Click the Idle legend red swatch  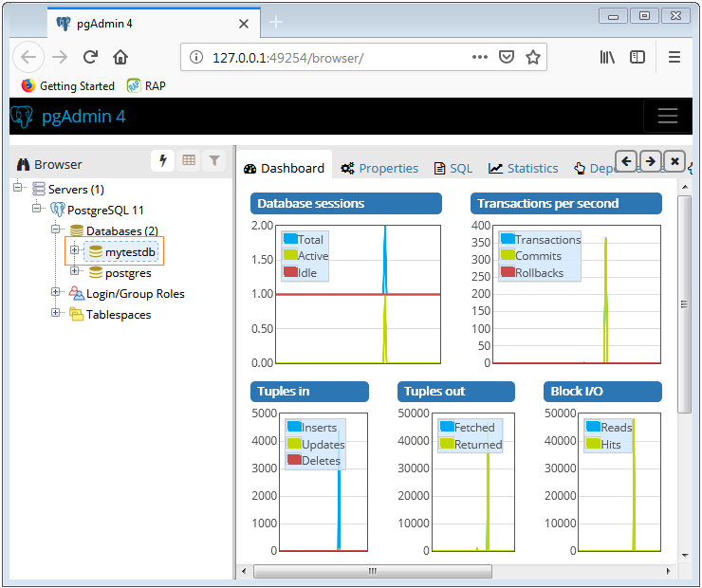tap(290, 271)
